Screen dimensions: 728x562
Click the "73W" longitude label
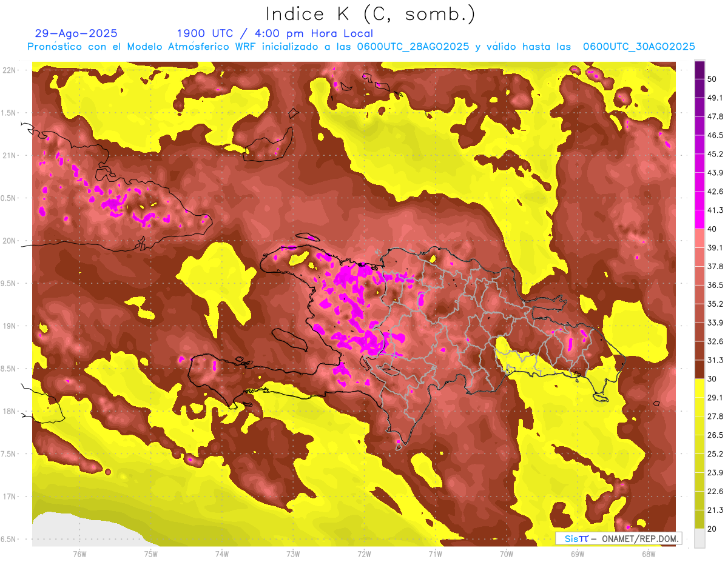click(293, 554)
